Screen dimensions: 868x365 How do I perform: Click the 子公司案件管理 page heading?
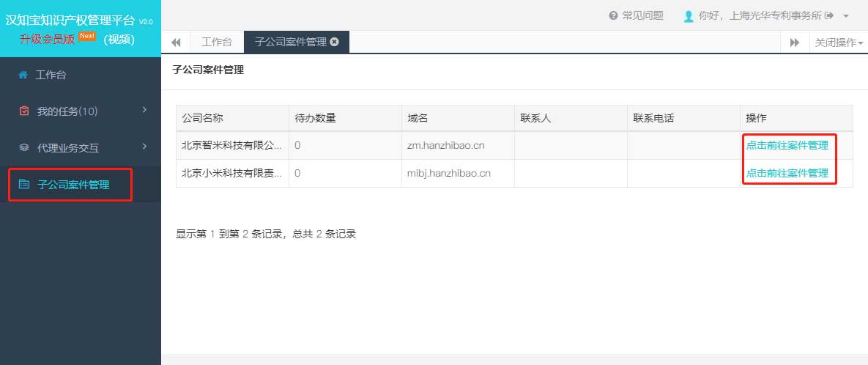pos(208,70)
